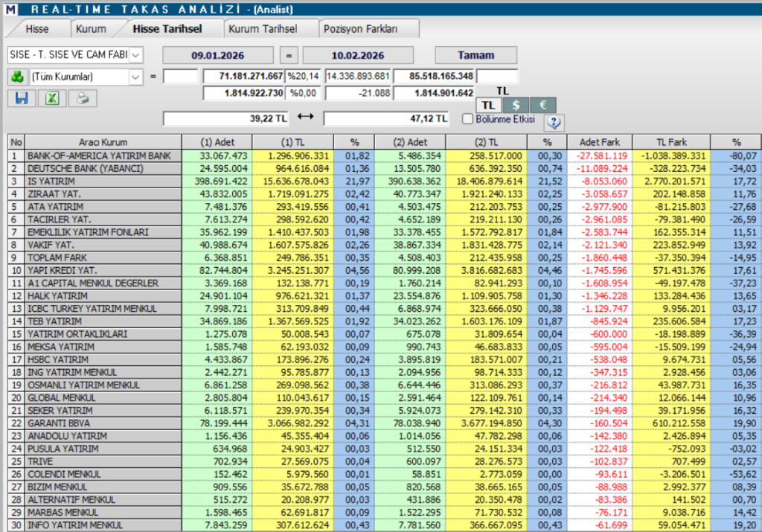Switch currency display to dollars
Image resolution: width=762 pixels, height=532 pixels.
point(516,105)
